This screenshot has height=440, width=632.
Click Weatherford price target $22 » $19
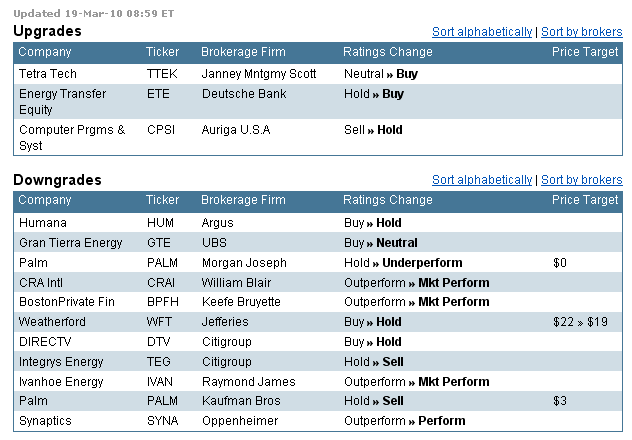tap(580, 322)
